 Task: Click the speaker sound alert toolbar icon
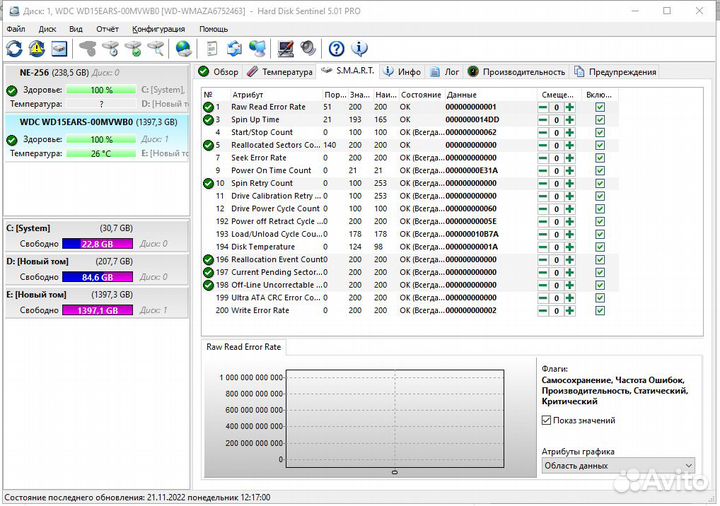(x=308, y=48)
